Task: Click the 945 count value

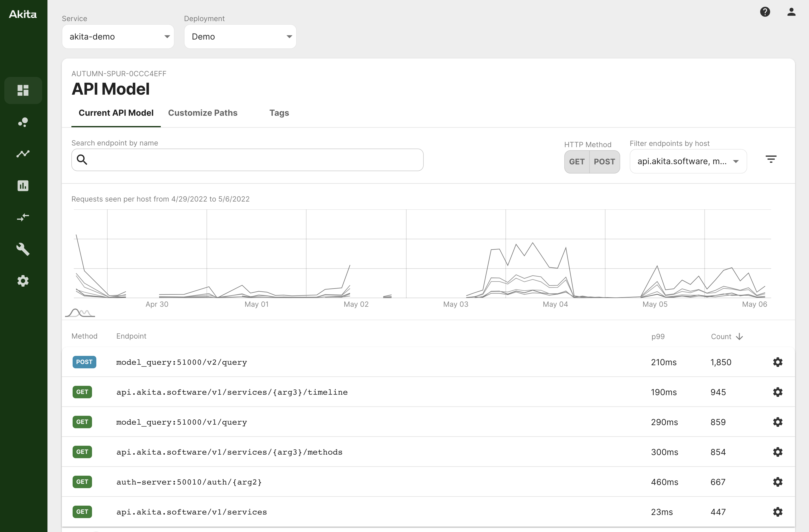Action: click(x=718, y=392)
